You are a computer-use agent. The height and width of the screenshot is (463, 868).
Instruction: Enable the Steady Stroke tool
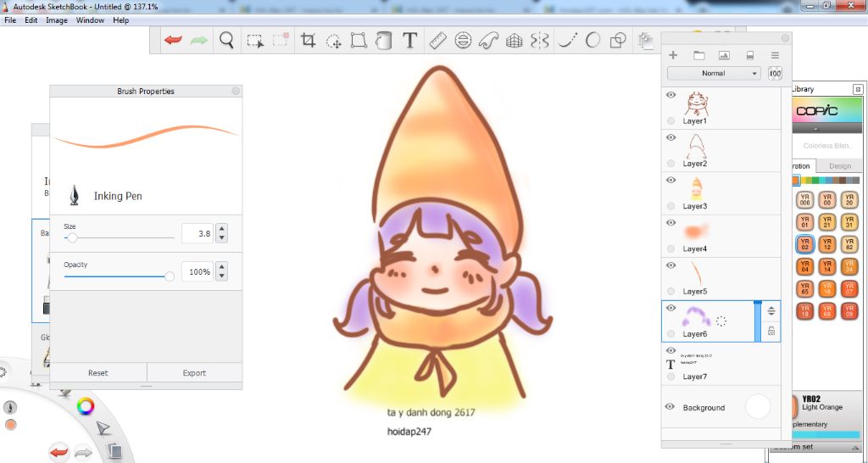[x=567, y=41]
